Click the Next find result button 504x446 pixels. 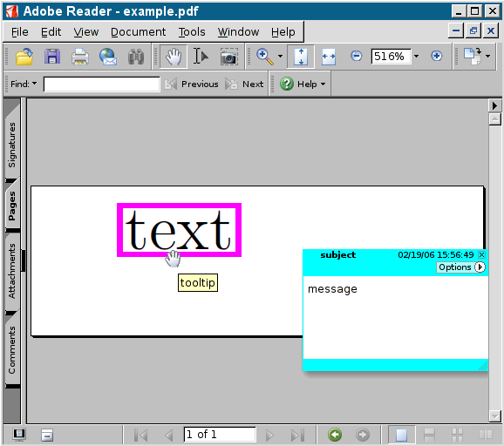tap(244, 84)
